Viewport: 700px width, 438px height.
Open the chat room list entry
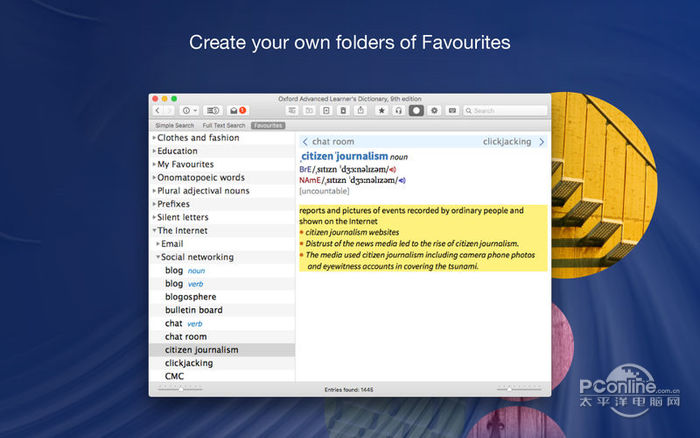pyautogui.click(x=222, y=337)
